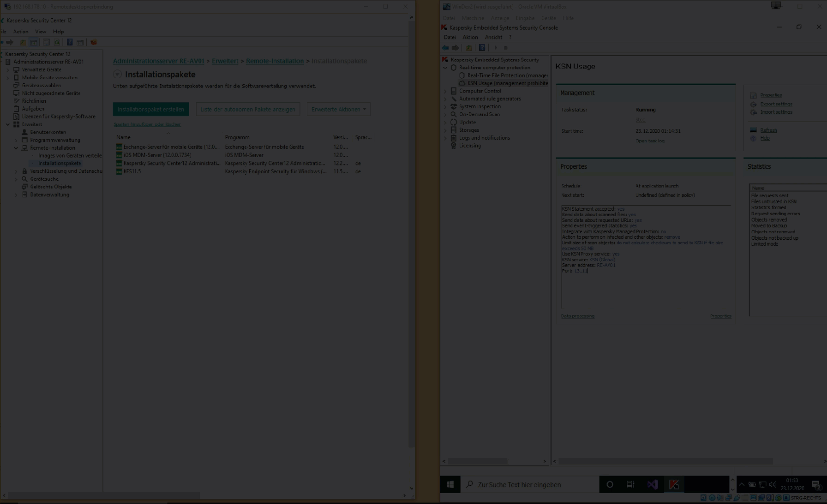Collapse the Real-time computer protection node
The image size is (827, 504).
[x=445, y=68]
